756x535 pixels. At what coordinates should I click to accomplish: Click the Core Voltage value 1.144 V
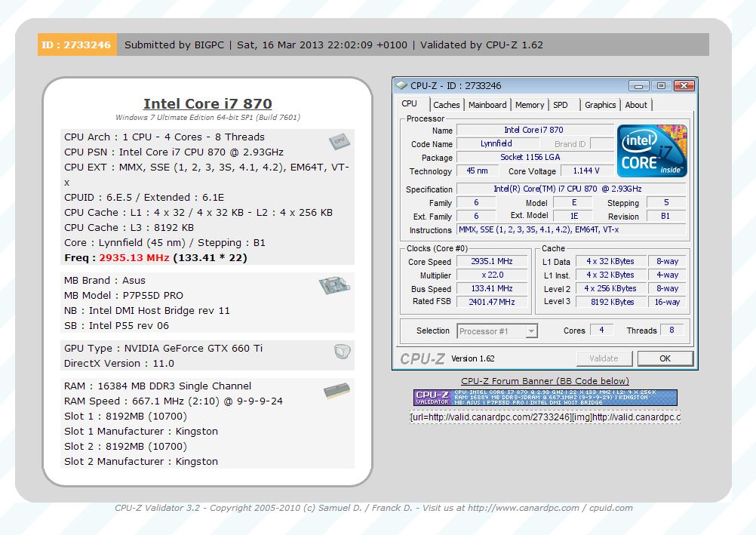click(586, 171)
